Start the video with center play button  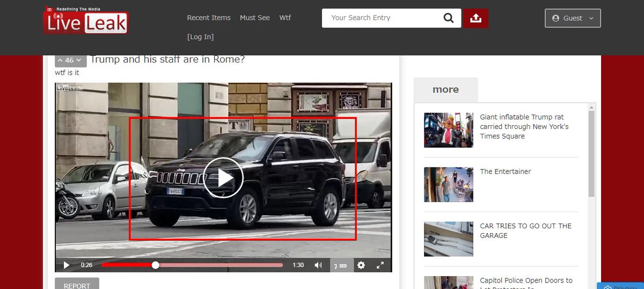pos(223,178)
